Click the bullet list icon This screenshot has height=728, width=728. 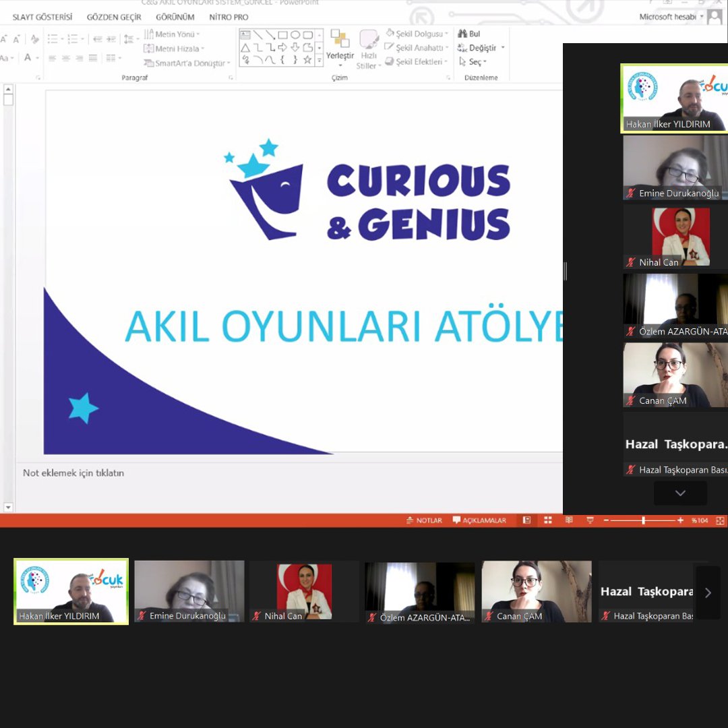coord(53,39)
